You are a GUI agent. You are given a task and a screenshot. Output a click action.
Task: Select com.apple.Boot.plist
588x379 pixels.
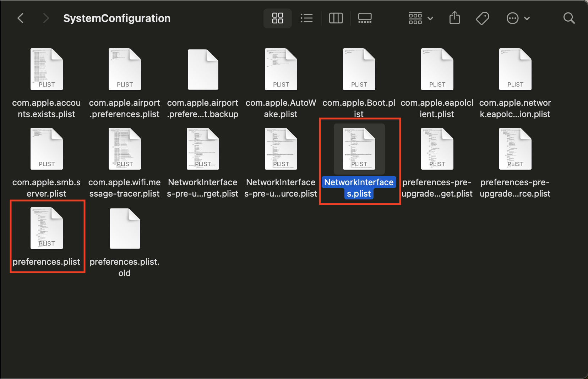point(359,69)
